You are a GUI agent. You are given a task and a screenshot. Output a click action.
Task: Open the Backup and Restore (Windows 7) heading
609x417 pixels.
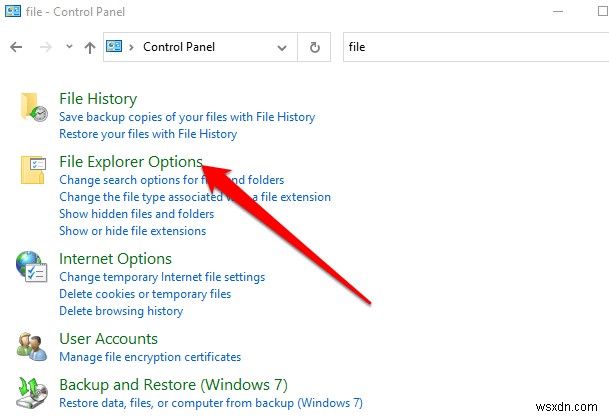173,385
